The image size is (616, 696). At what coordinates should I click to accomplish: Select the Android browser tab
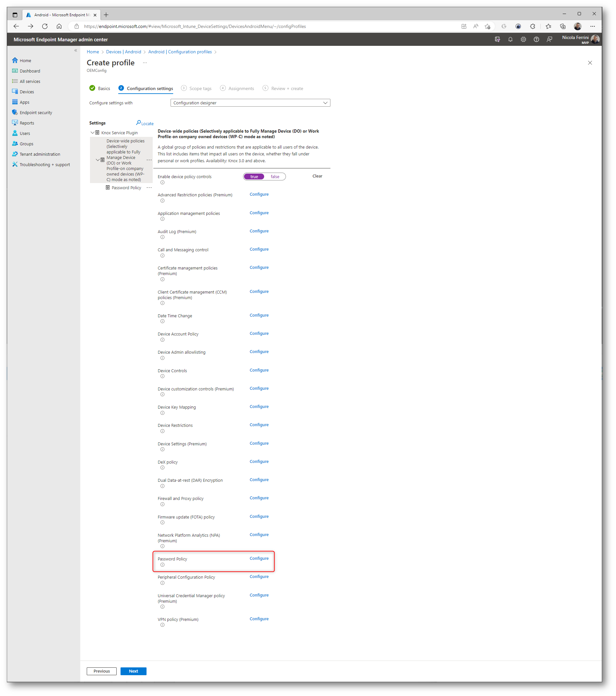[x=61, y=15]
